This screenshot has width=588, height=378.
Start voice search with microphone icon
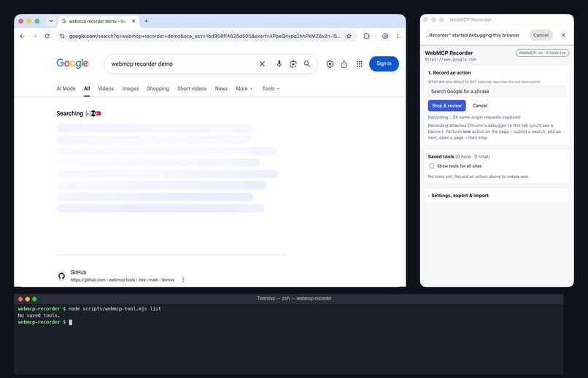[x=279, y=63]
